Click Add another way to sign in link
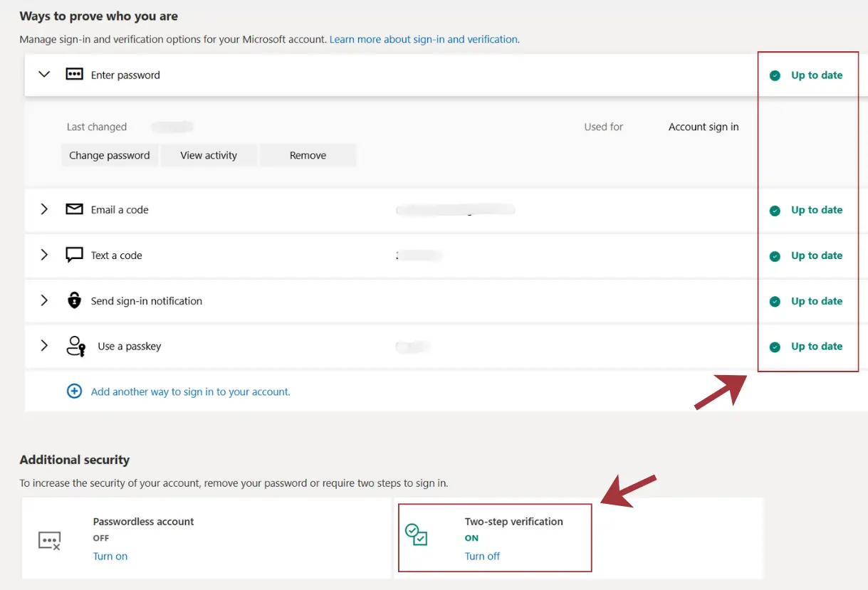868x590 pixels. (x=190, y=391)
